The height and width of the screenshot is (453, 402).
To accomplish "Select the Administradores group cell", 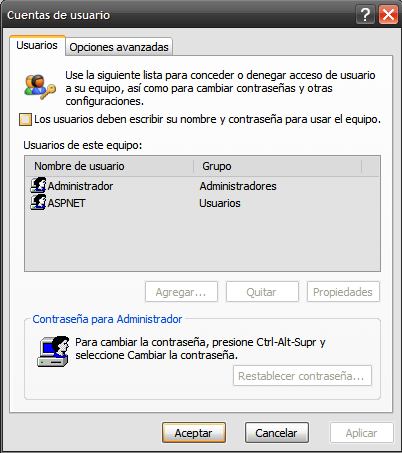I will point(238,186).
